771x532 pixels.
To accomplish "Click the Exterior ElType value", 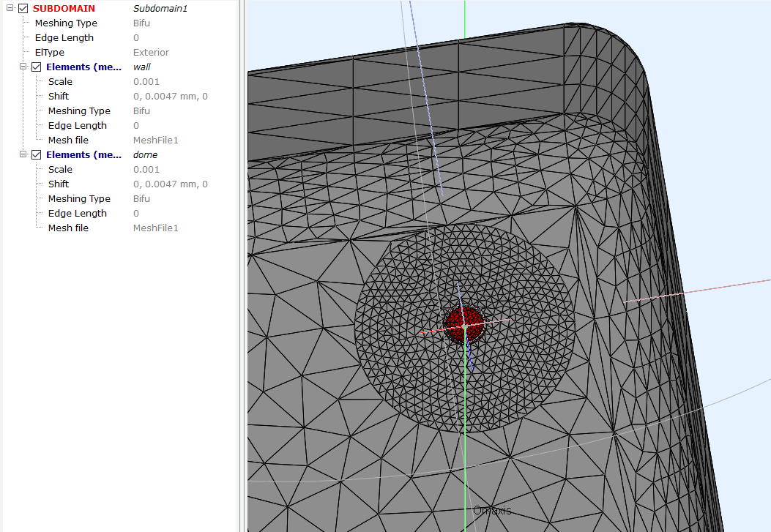I will pos(151,52).
